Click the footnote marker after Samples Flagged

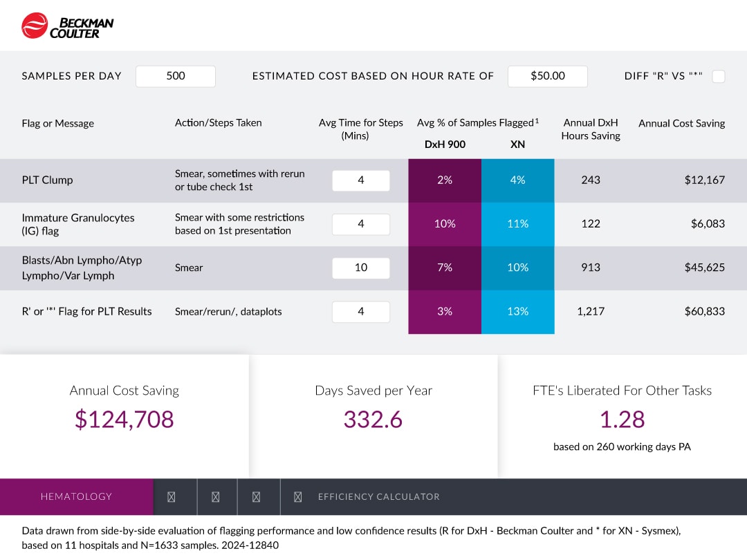point(537,121)
